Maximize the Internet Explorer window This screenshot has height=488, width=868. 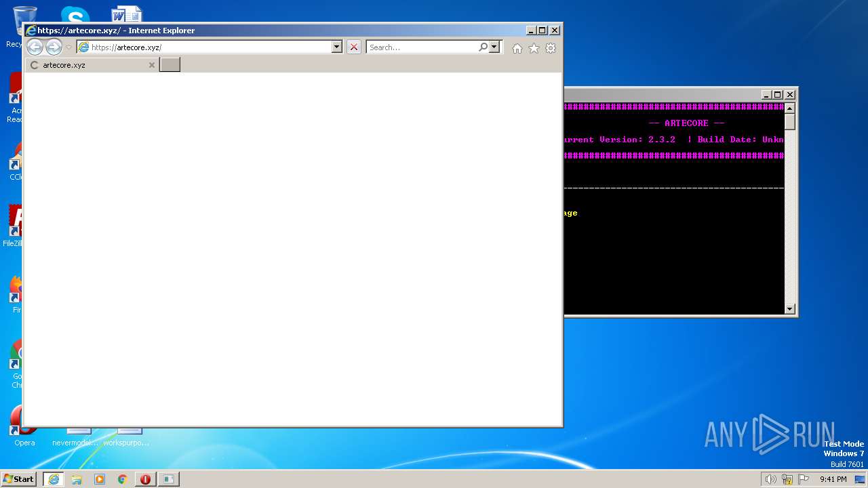click(x=542, y=30)
